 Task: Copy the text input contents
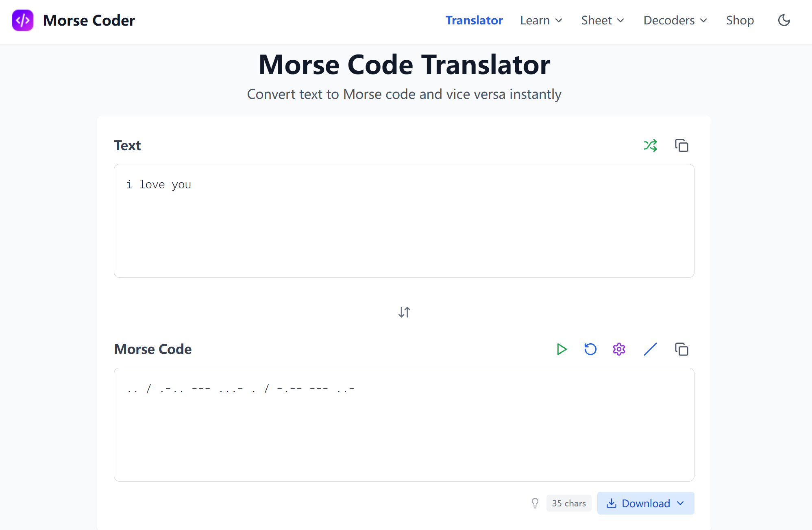681,145
